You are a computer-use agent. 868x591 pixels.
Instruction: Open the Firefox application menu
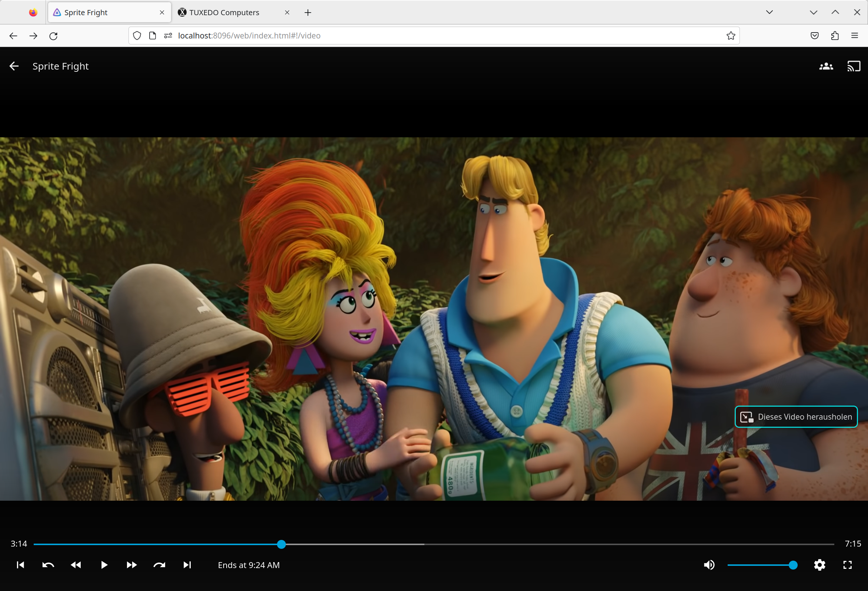pos(855,36)
